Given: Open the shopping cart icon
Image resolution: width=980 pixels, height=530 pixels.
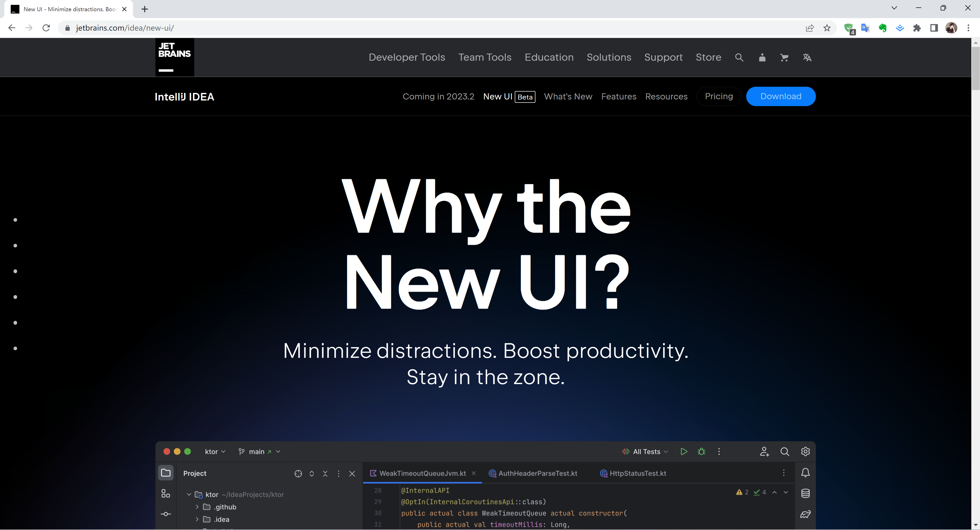Looking at the screenshot, I should click(x=785, y=57).
